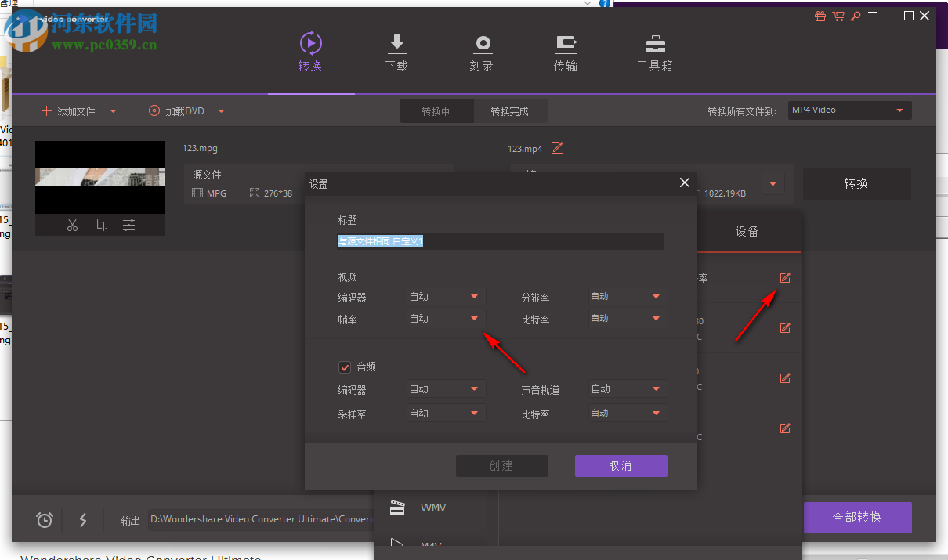Toggle the 音频 checkbox
The image size is (948, 560).
coord(345,367)
